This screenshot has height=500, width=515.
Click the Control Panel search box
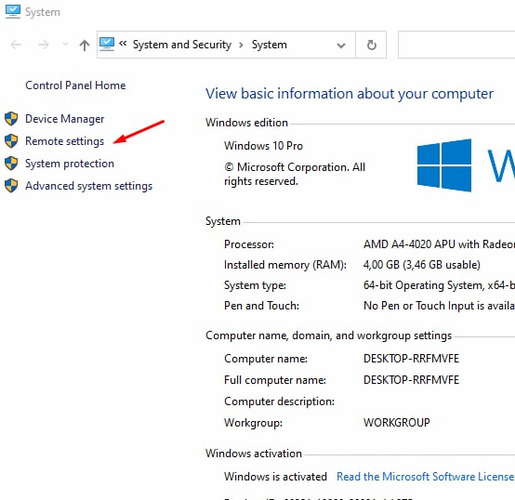click(x=456, y=45)
